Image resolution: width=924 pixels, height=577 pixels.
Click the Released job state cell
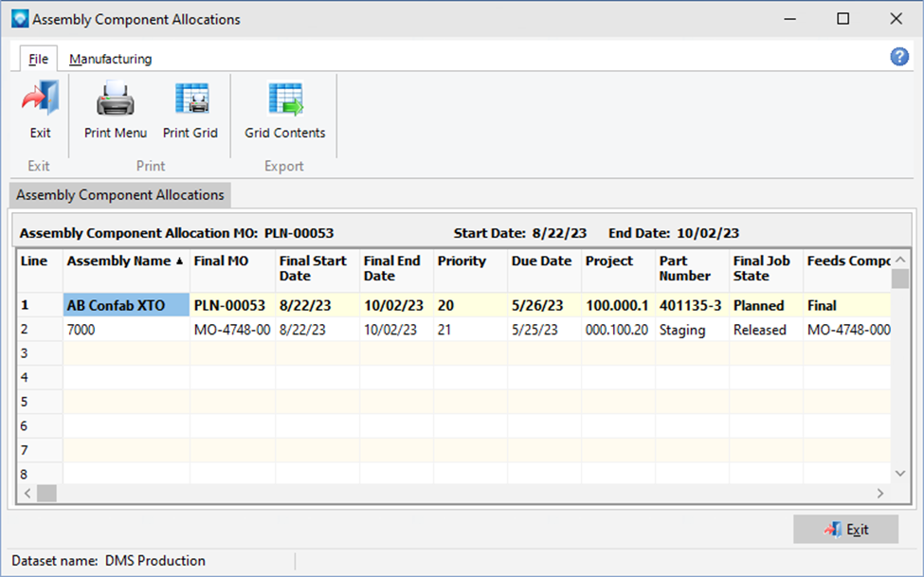(x=766, y=330)
